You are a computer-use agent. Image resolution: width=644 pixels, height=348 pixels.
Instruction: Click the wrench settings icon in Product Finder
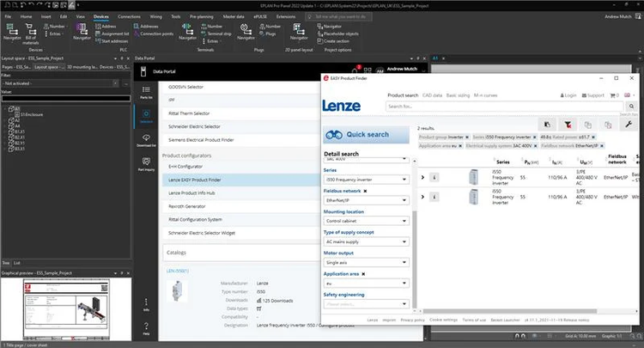(628, 125)
